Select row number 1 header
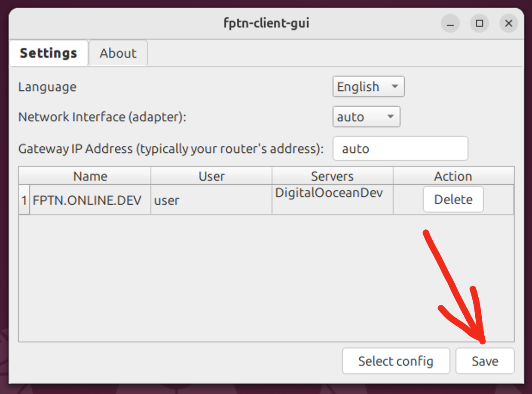 24,200
